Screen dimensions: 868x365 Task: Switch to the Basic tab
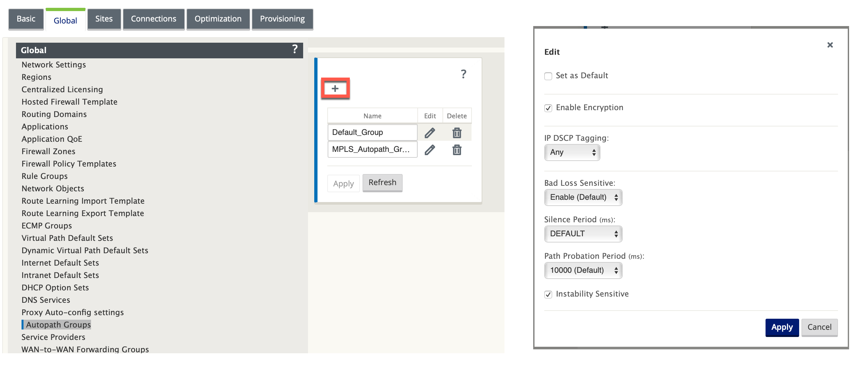click(x=26, y=19)
